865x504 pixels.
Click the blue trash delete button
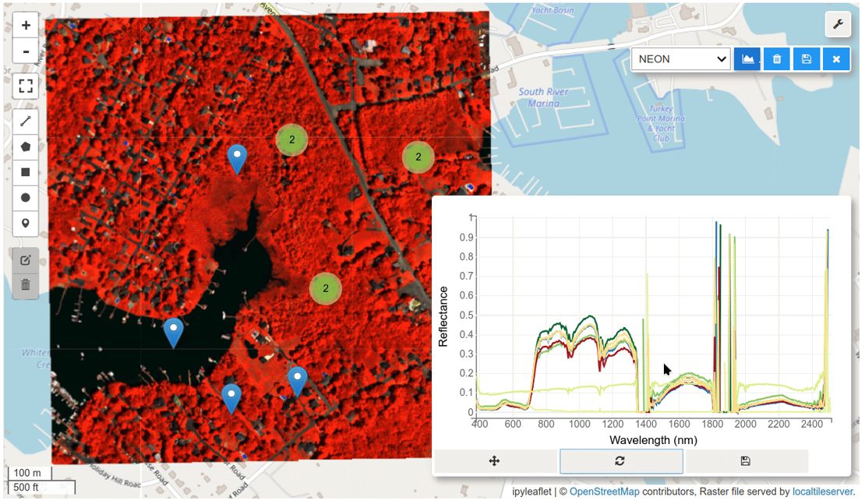point(777,59)
